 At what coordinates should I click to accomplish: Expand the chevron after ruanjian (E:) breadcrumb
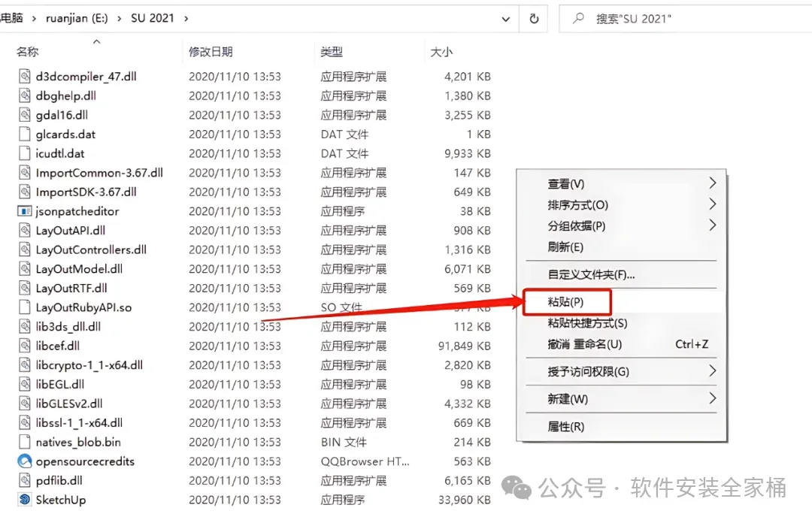point(119,19)
